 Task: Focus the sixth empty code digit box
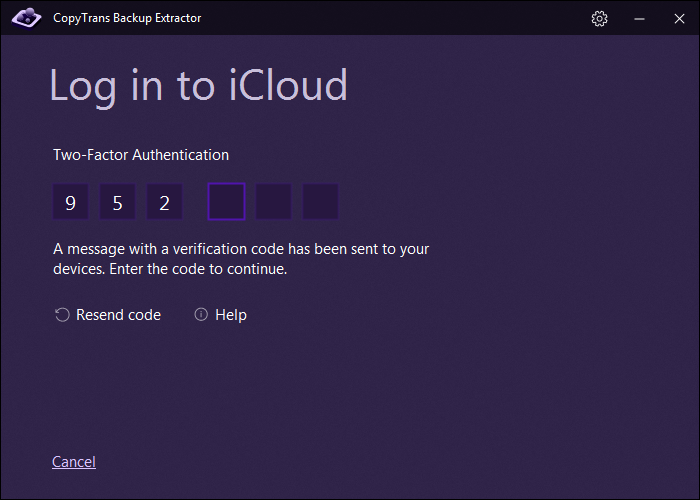click(320, 202)
